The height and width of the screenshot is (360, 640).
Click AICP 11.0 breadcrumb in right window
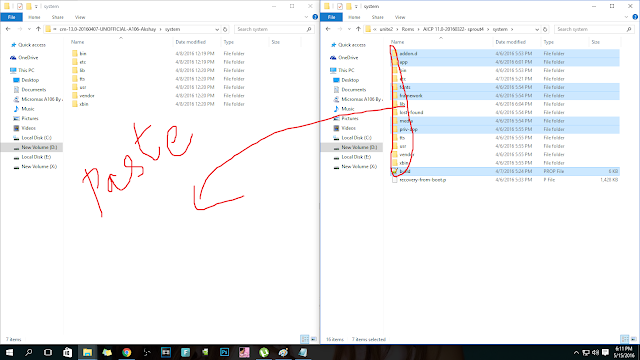pos(453,29)
